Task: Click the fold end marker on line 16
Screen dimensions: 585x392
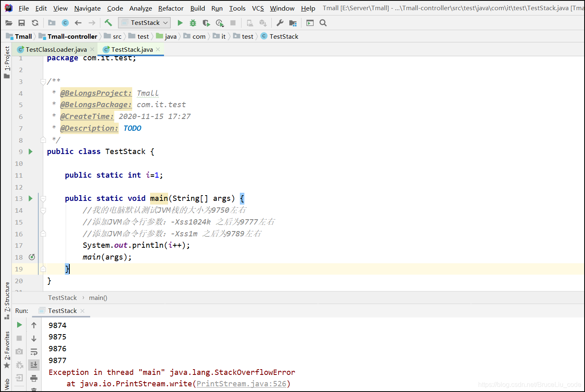Action: pyautogui.click(x=43, y=234)
